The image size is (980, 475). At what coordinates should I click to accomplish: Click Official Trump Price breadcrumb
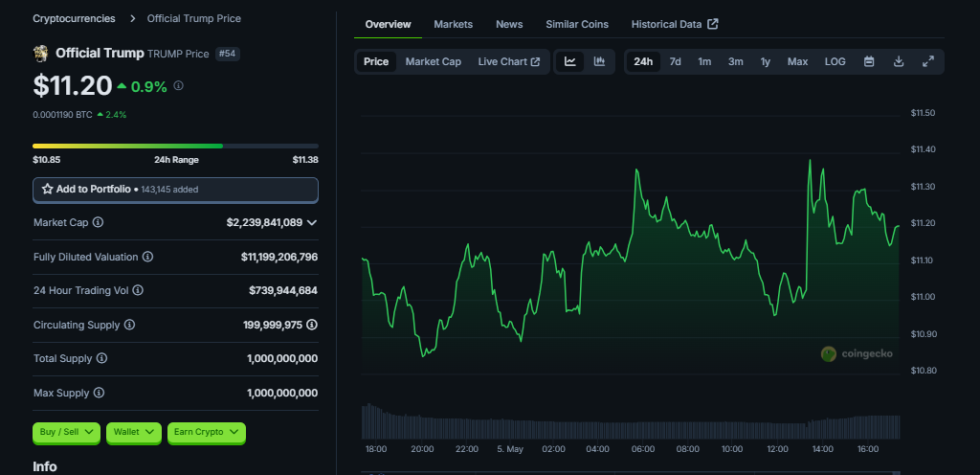(x=193, y=19)
